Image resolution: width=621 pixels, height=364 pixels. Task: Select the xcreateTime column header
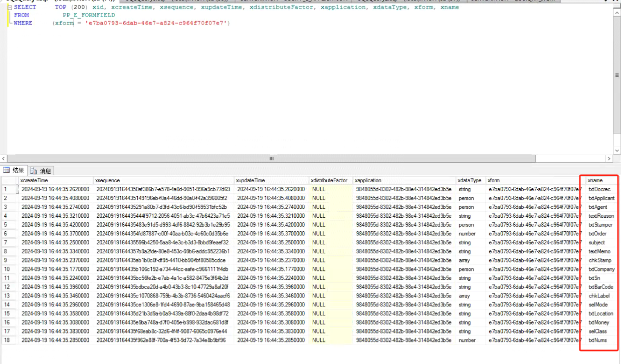pyautogui.click(x=34, y=180)
